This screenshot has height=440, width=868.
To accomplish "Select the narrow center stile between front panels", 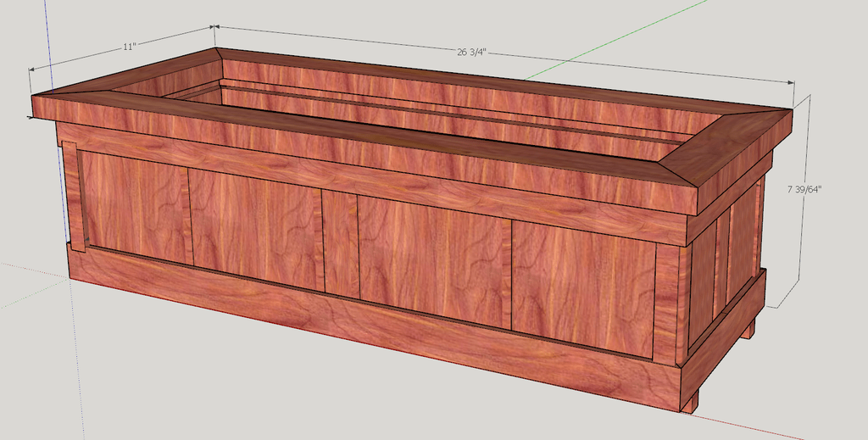I will [x=341, y=243].
